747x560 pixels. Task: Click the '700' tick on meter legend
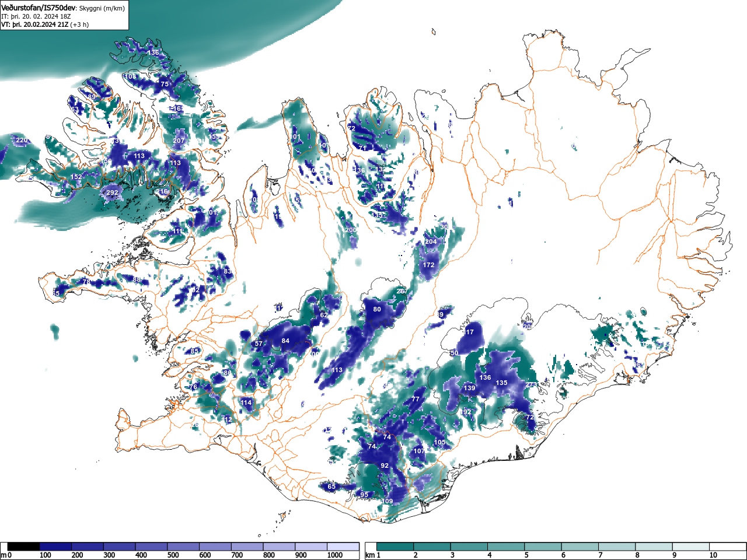click(237, 555)
